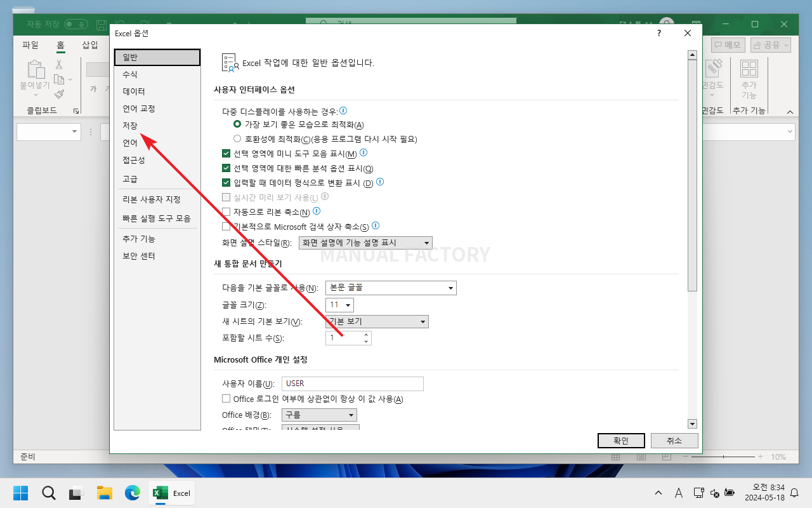The height and width of the screenshot is (508, 812).
Task: Click the 추가 기능 add-ins grid icon
Action: (x=749, y=69)
